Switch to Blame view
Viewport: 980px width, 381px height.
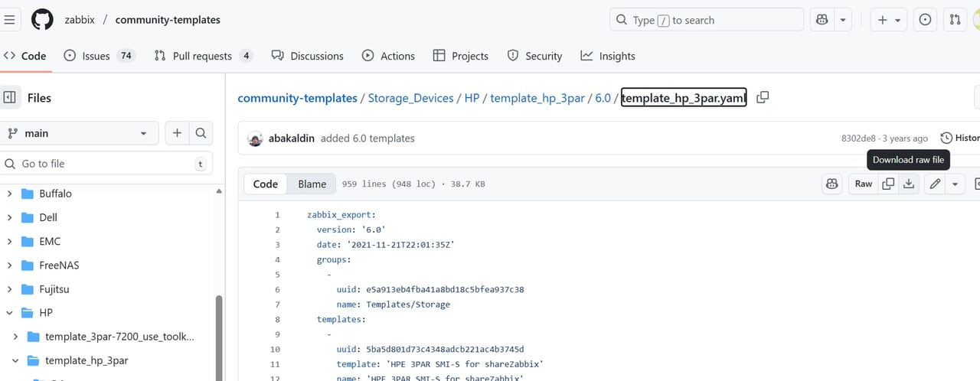[312, 184]
